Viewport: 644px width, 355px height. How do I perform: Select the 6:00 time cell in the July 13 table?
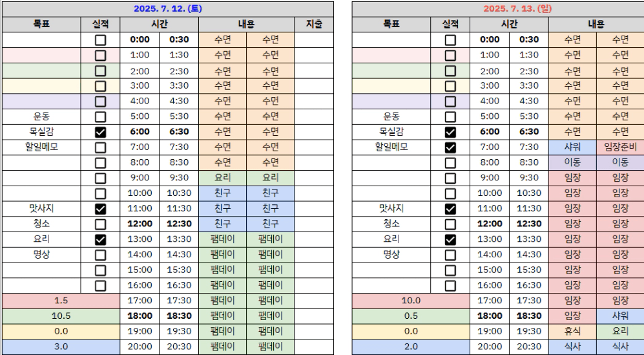tap(490, 132)
